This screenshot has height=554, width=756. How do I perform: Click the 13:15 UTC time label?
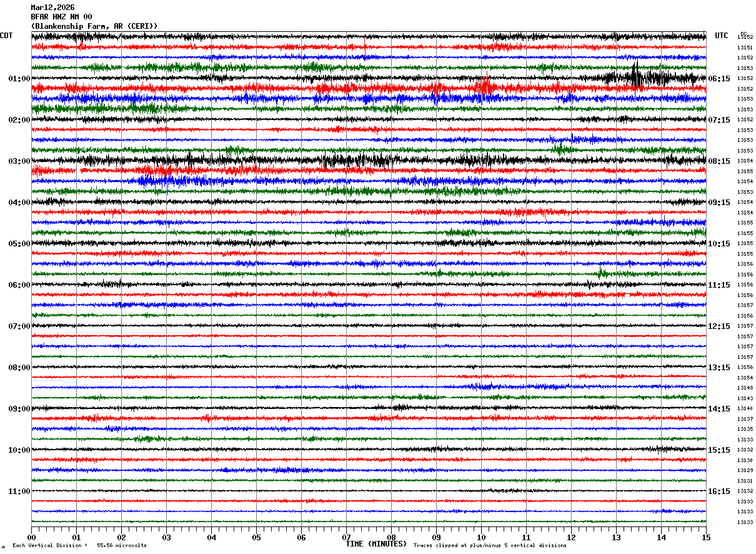point(719,368)
